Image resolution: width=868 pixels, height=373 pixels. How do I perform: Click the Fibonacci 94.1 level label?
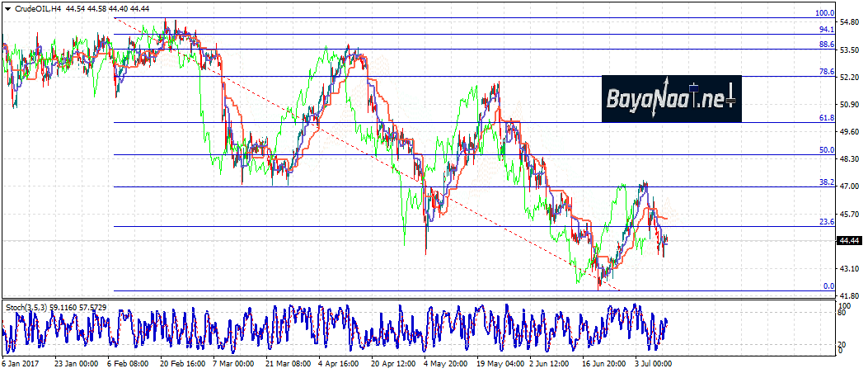point(826,30)
